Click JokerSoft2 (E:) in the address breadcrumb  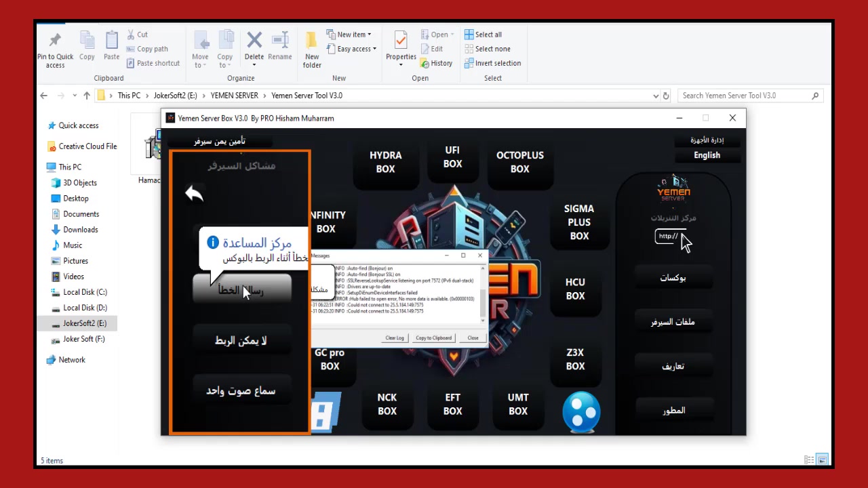tap(175, 96)
